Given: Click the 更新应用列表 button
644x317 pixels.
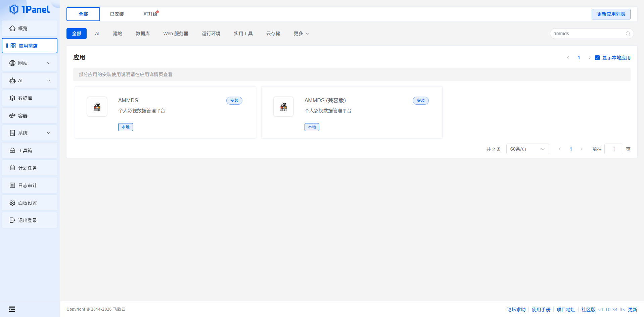Looking at the screenshot, I should [x=611, y=14].
